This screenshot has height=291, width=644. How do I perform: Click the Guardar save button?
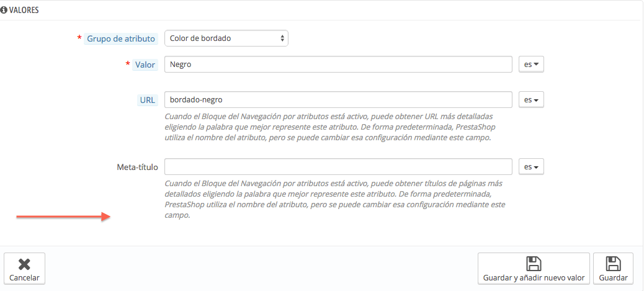coord(613,269)
